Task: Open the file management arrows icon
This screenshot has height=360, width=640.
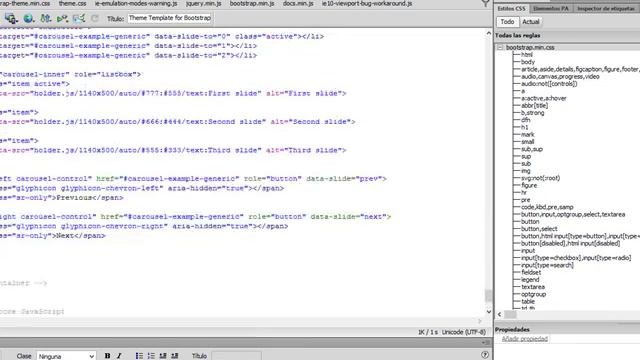Action: click(45, 18)
